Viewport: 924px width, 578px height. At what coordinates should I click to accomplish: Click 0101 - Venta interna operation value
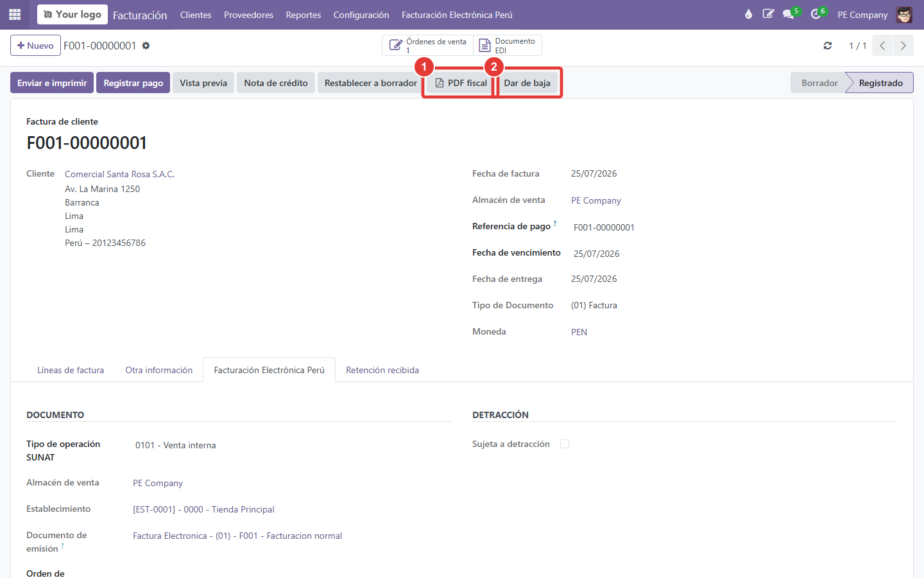(175, 445)
